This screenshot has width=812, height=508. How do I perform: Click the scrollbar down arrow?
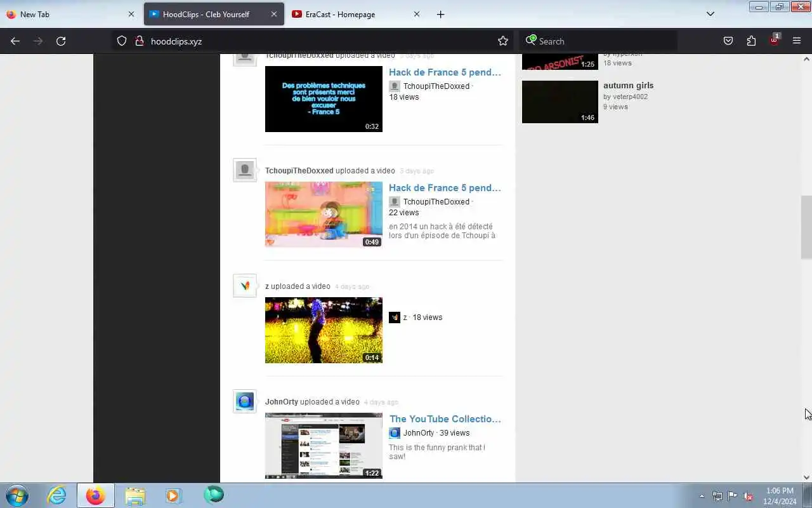(806, 478)
